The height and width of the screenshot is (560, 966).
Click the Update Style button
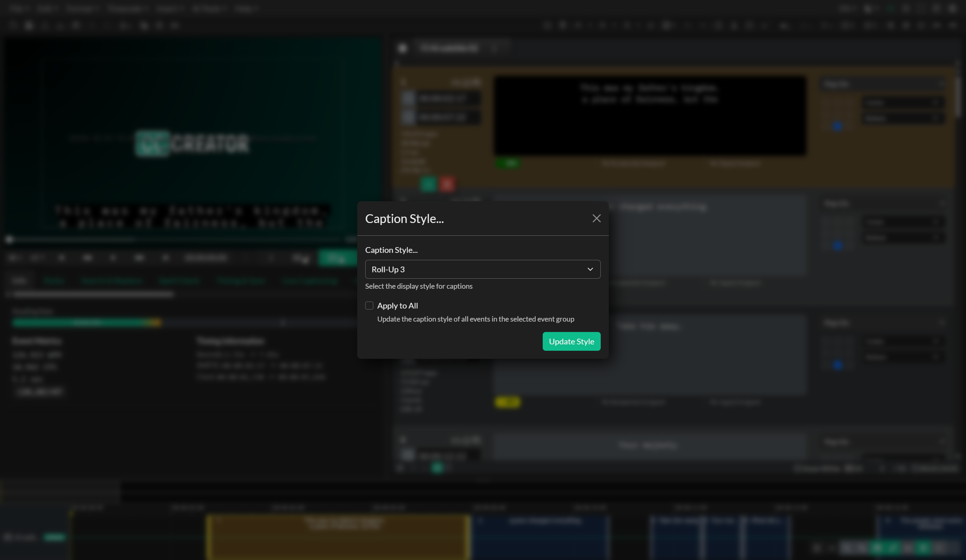(571, 341)
